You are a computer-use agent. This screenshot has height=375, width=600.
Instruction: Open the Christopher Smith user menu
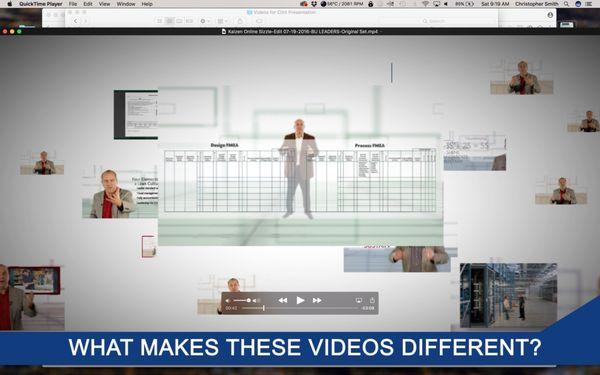tap(536, 4)
